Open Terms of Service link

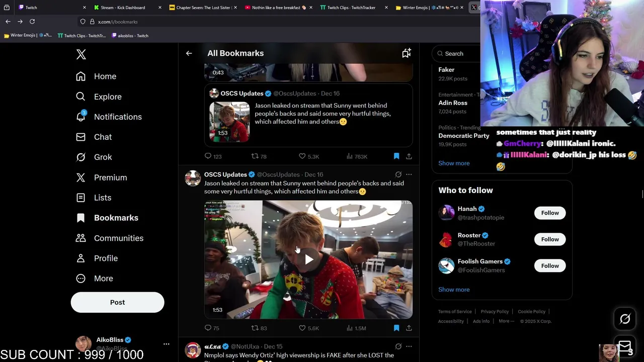(x=455, y=312)
